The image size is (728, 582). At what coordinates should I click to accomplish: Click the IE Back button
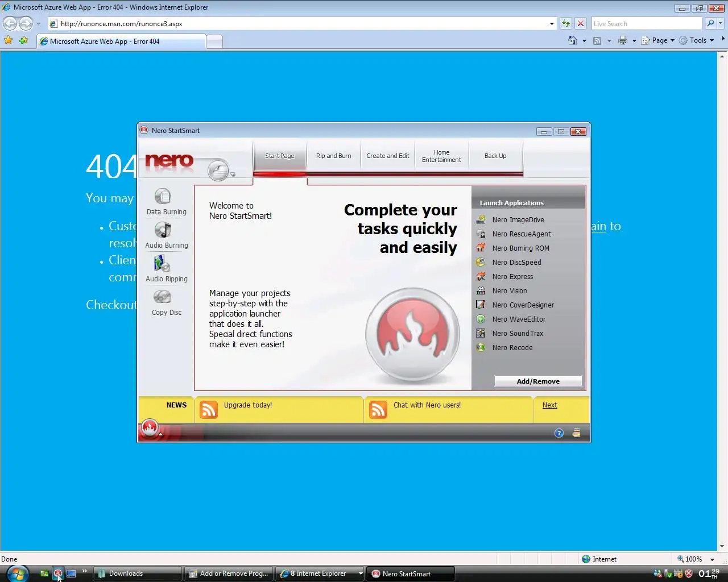coord(10,23)
